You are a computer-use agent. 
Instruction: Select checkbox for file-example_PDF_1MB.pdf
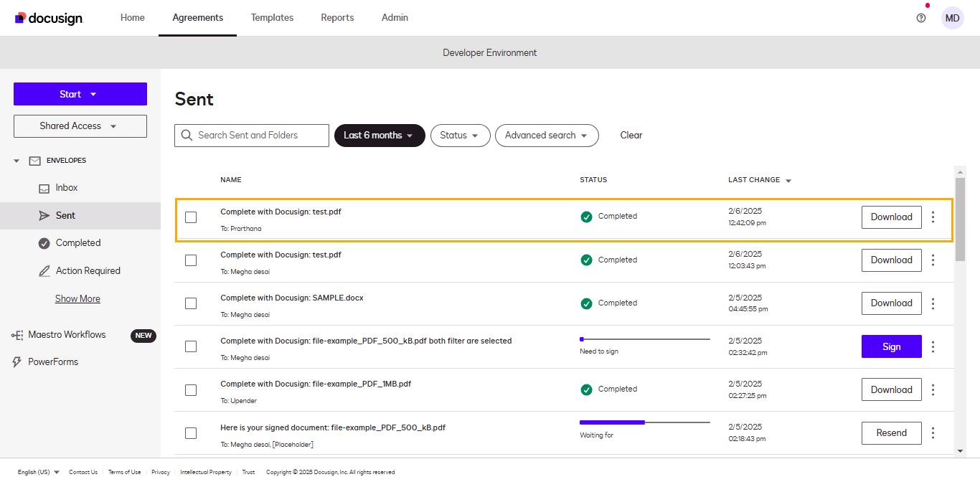click(191, 389)
